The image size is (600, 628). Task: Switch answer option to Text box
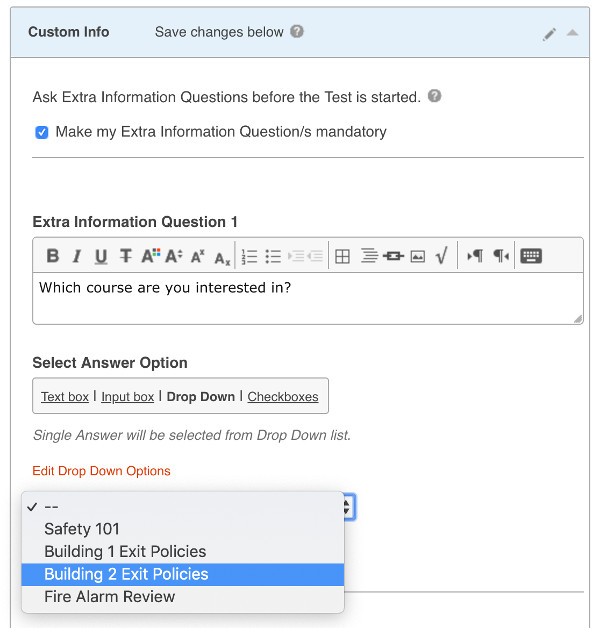[x=65, y=397]
